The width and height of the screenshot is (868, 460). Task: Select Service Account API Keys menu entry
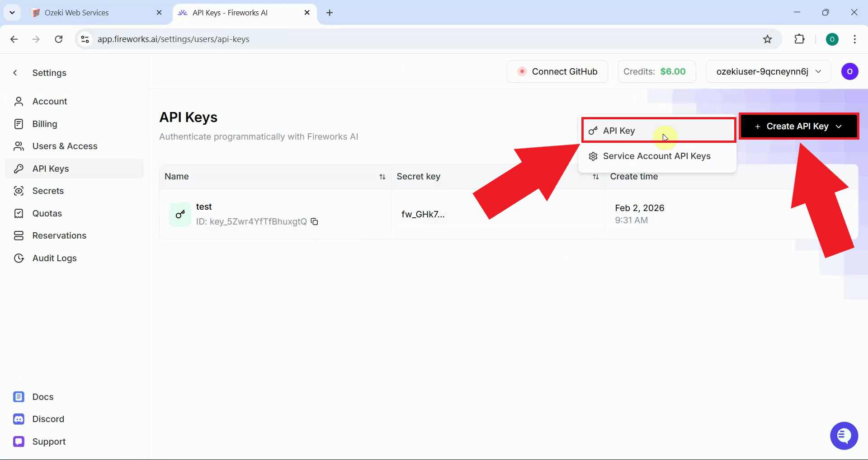click(x=656, y=156)
